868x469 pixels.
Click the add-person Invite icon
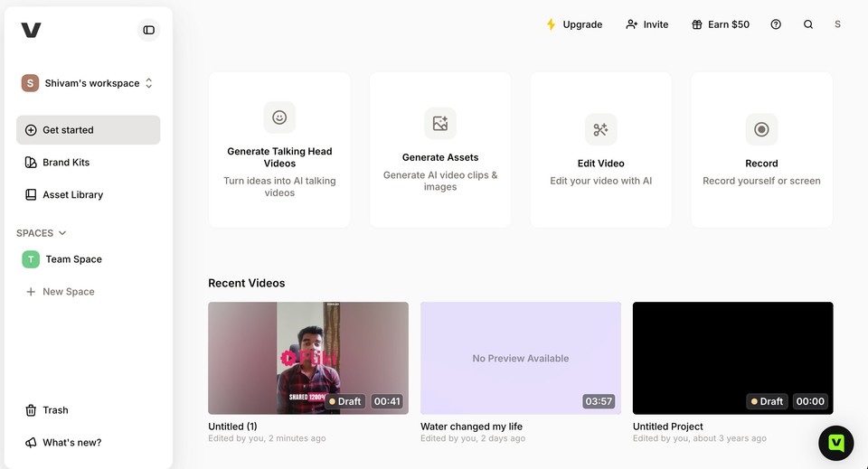632,24
